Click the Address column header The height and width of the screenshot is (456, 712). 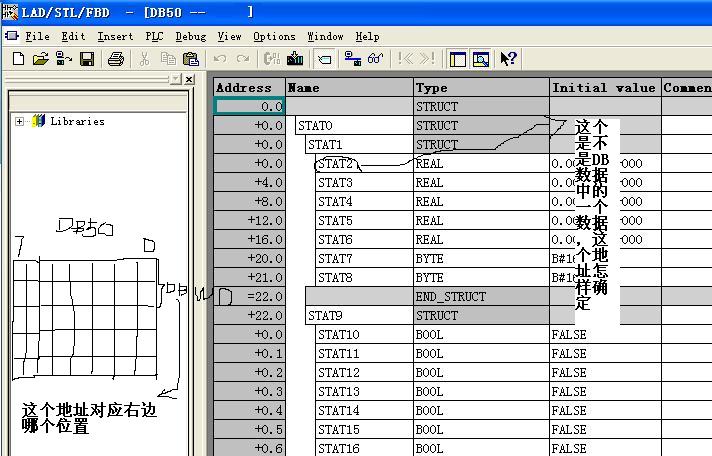pos(248,88)
